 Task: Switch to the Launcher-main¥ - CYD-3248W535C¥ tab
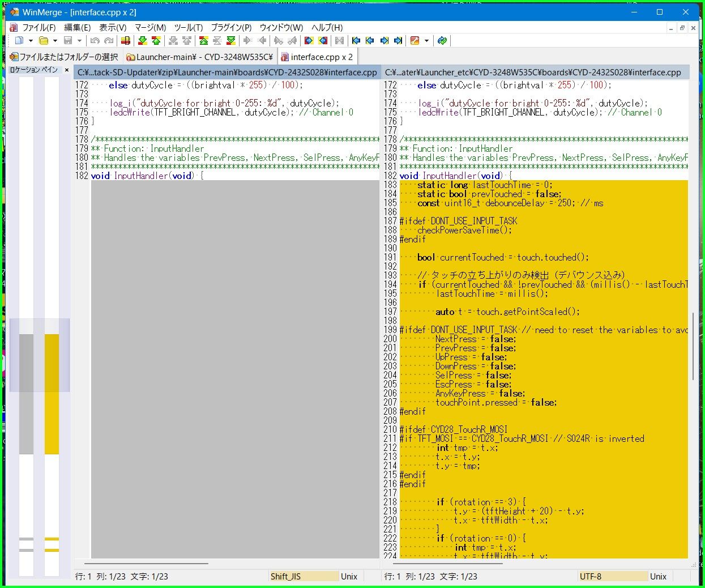200,57
